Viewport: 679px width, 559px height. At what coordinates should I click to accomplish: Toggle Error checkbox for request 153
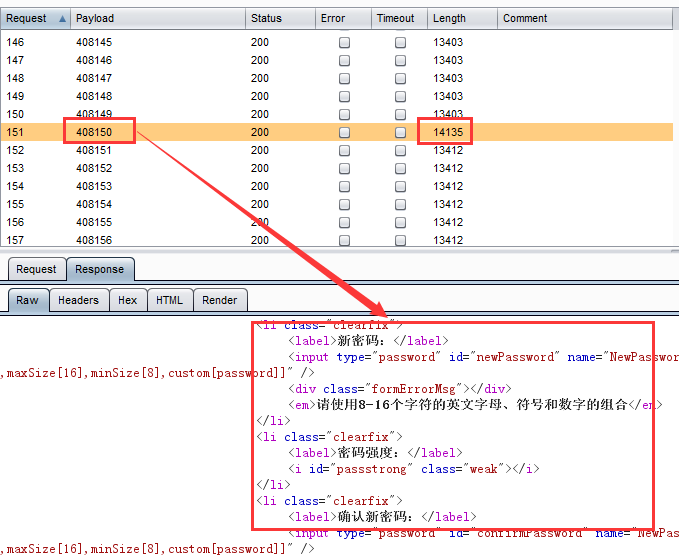coord(344,168)
